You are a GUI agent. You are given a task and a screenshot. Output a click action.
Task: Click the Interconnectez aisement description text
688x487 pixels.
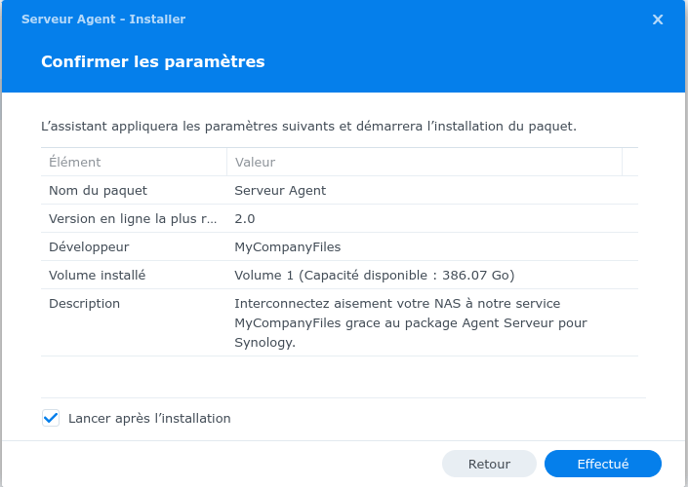[411, 323]
